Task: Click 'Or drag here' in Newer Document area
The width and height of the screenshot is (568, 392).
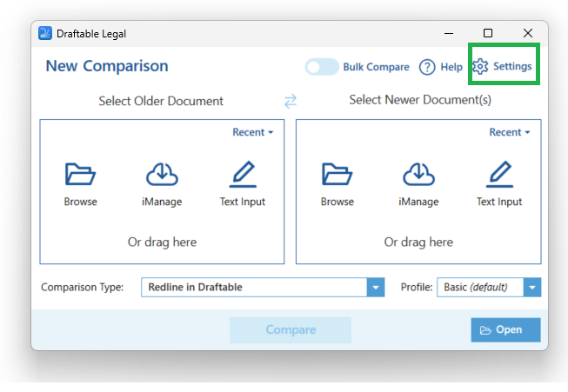Action: (x=418, y=242)
